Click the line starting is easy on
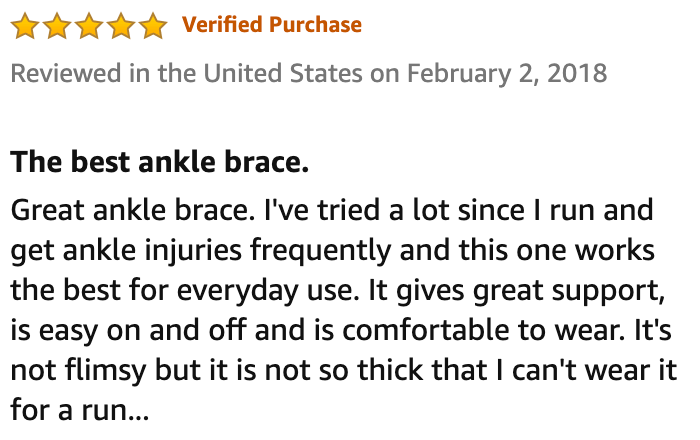The width and height of the screenshot is (700, 440). point(341,331)
